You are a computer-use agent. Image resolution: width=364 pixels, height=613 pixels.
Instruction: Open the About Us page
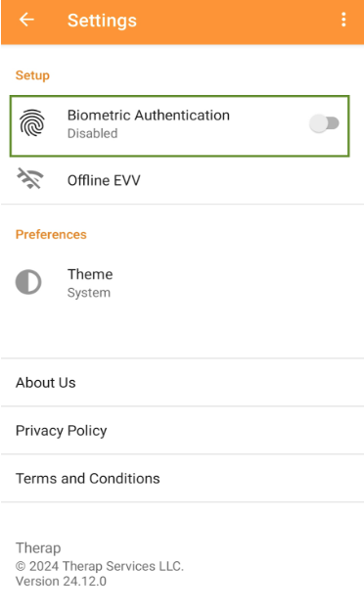(182, 382)
